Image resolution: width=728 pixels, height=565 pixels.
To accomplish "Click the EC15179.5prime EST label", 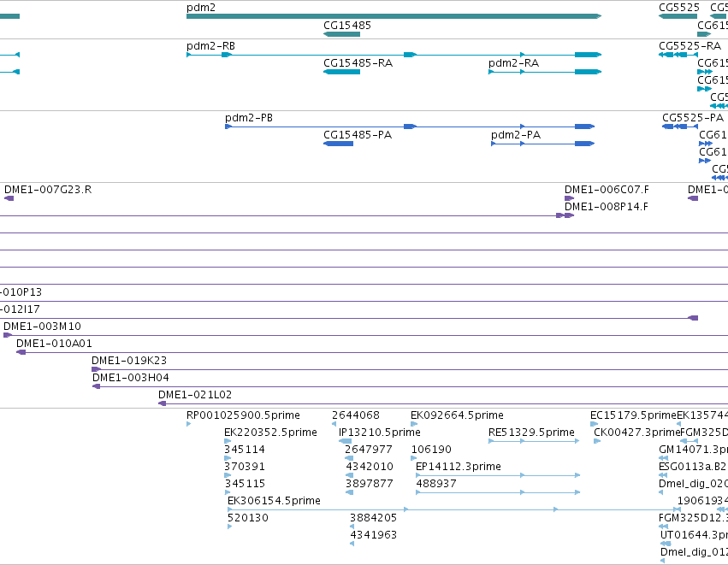I will [x=633, y=415].
